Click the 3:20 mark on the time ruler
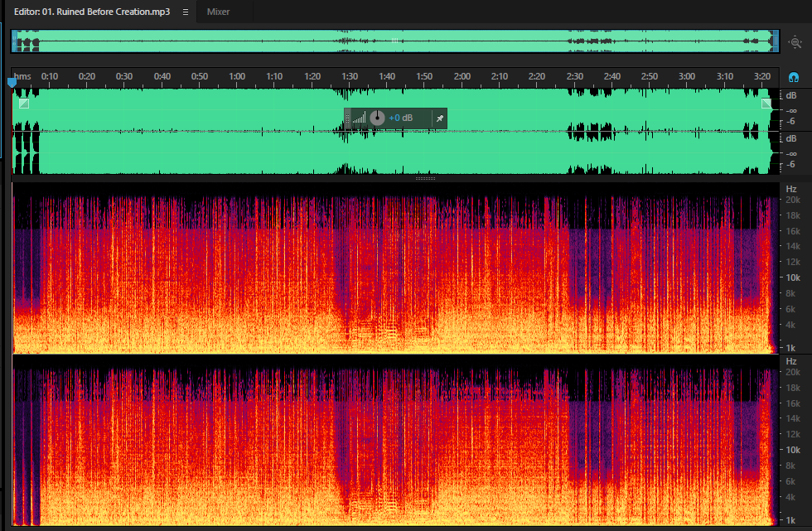This screenshot has height=531, width=812. [761, 76]
